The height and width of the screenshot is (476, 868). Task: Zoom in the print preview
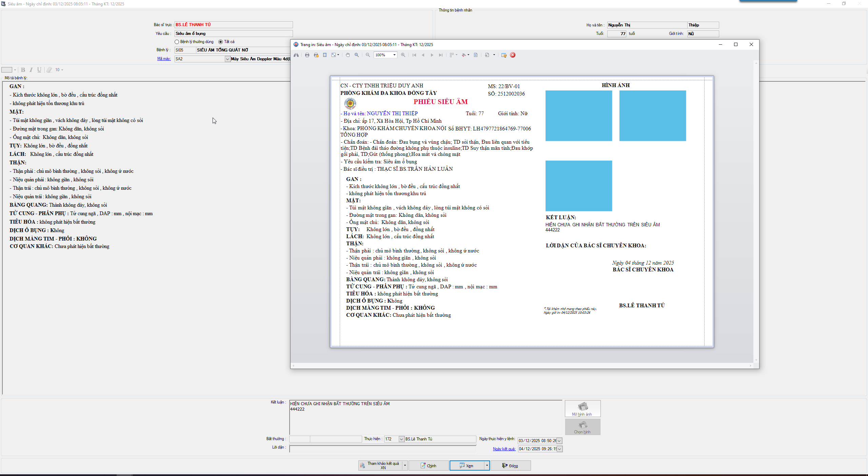click(403, 55)
